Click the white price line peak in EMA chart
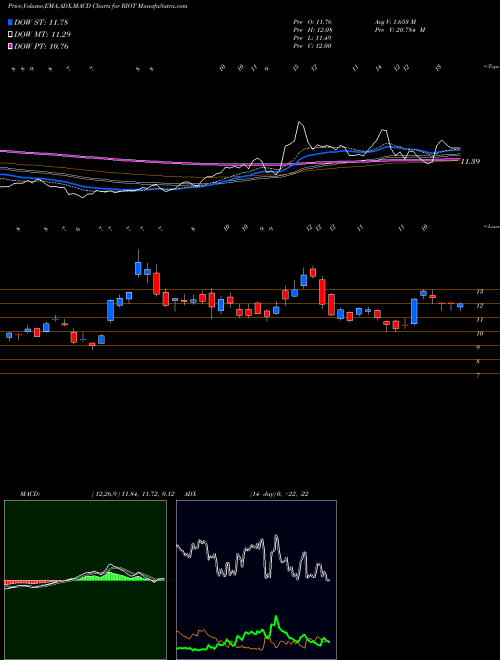This screenshot has width=500, height=660. (300, 123)
